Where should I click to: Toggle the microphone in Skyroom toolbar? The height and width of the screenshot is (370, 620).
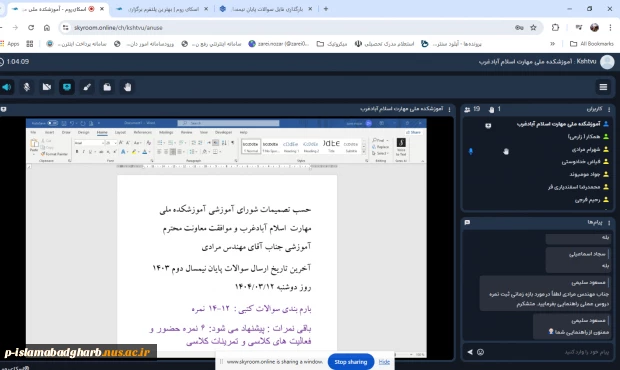26,87
